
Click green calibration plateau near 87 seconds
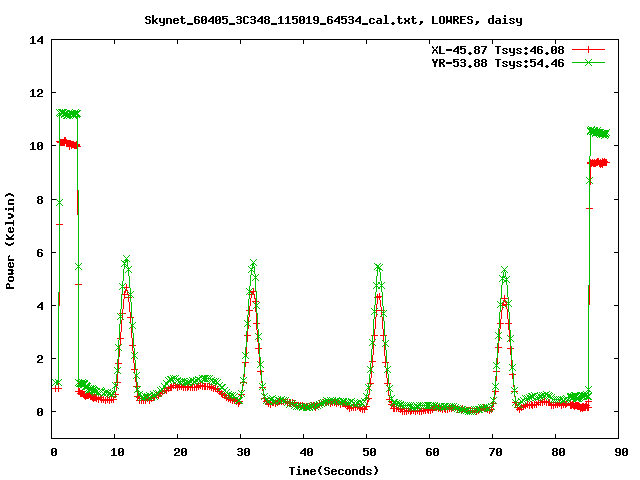tap(598, 132)
